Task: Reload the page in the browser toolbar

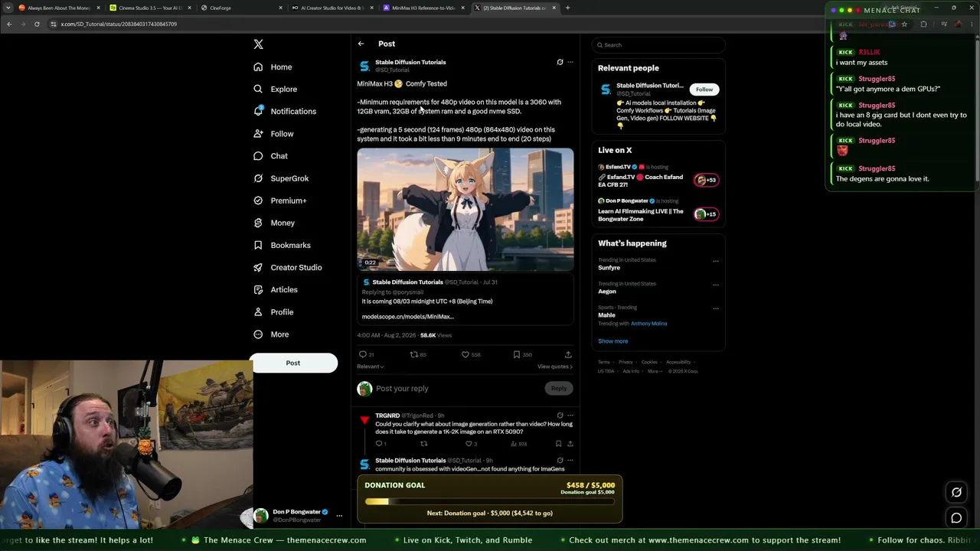Action: pyautogui.click(x=37, y=24)
